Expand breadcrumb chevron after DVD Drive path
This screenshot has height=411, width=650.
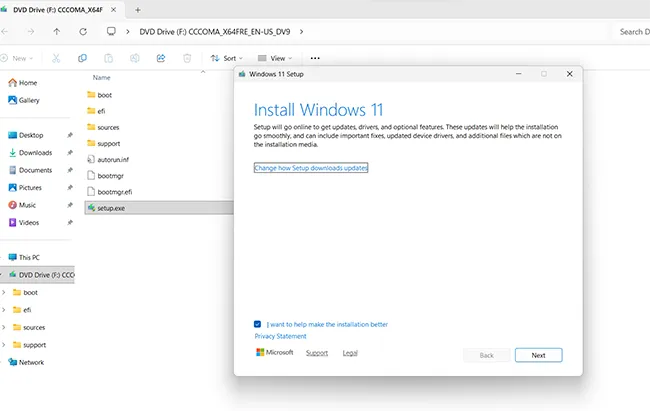[x=301, y=32]
